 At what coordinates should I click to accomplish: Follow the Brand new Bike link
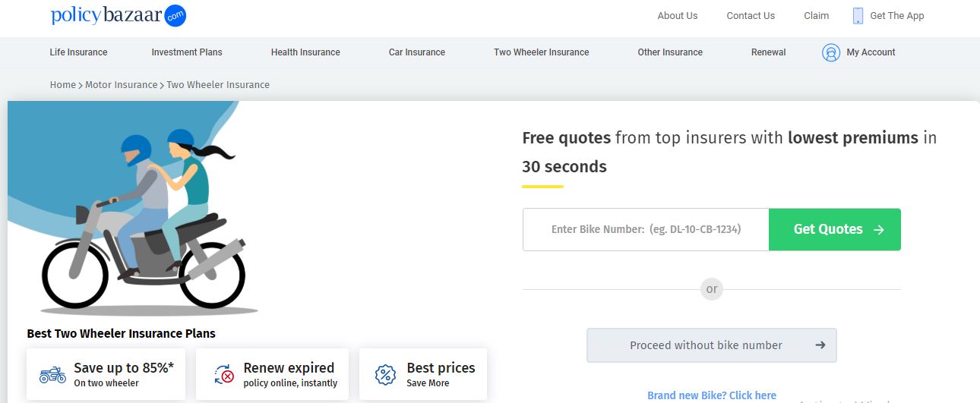tap(712, 395)
